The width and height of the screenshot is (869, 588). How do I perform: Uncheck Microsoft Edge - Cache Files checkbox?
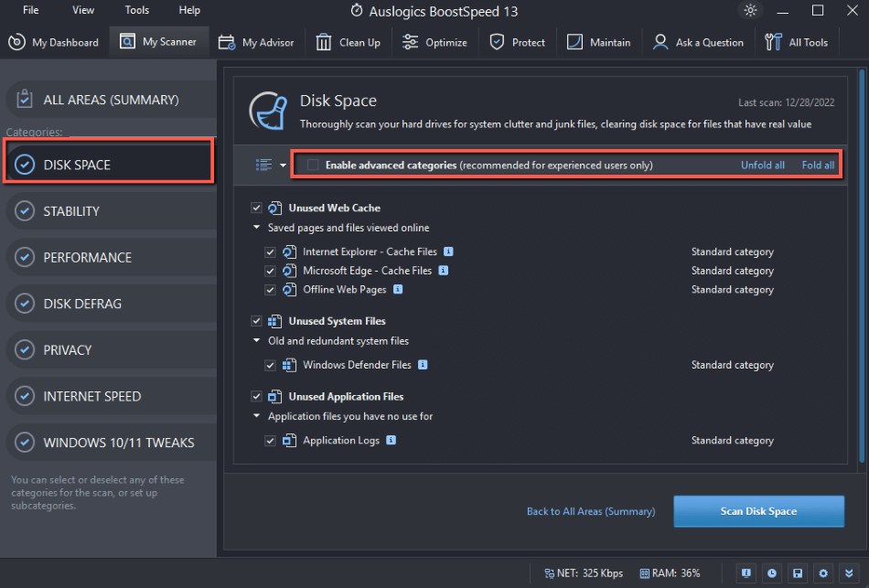point(270,271)
